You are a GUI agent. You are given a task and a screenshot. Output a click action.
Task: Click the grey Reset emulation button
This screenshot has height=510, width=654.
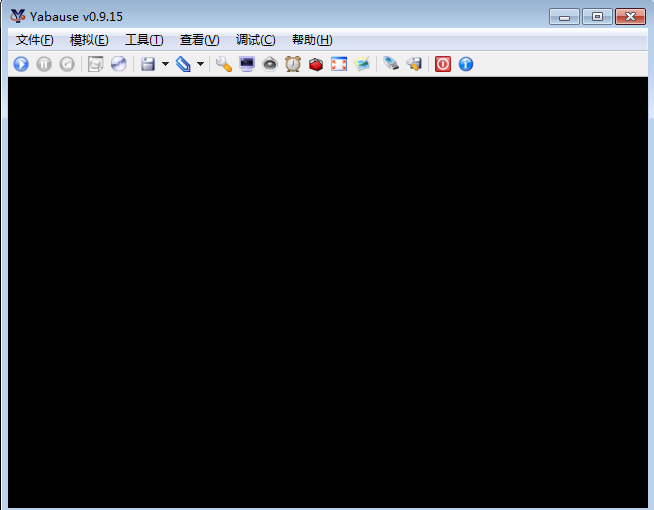[67, 64]
